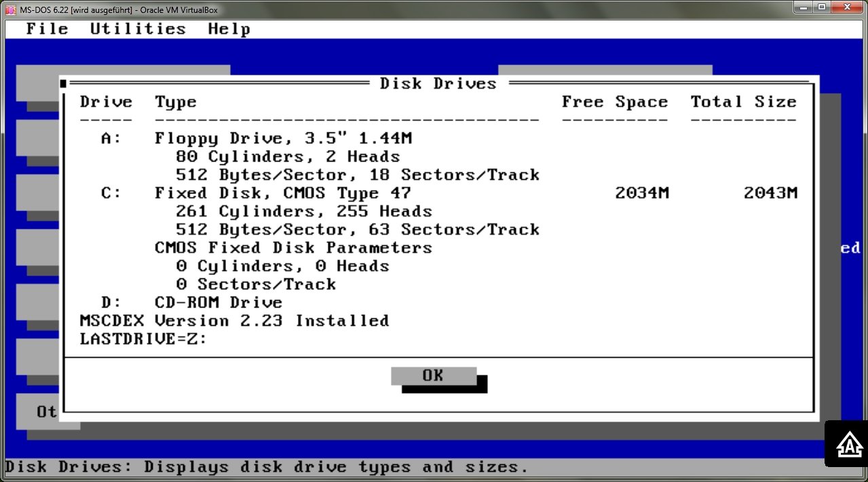Click "0 Sectors/Track" line

pos(256,285)
